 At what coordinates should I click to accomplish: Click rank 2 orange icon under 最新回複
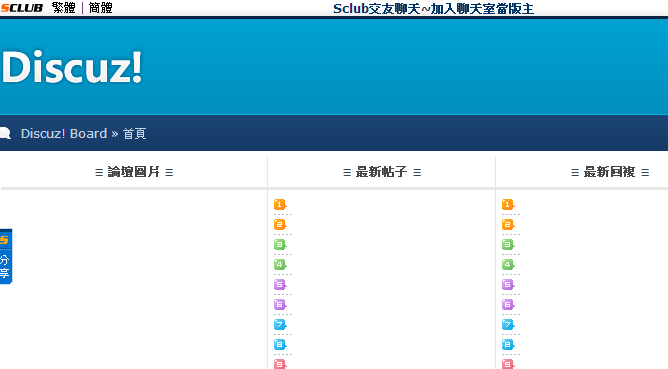[x=508, y=225]
